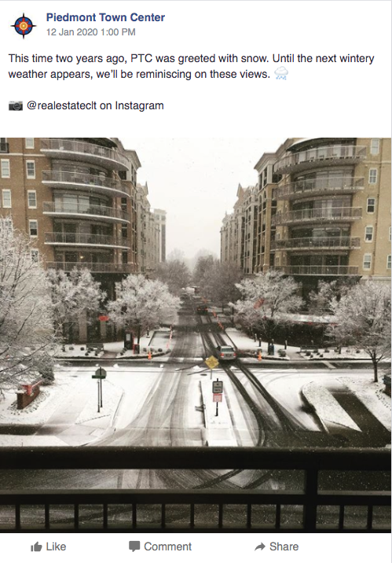This screenshot has height=563, width=392.
Task: Open the Piedmont Town Center compass avatar
Action: click(24, 25)
